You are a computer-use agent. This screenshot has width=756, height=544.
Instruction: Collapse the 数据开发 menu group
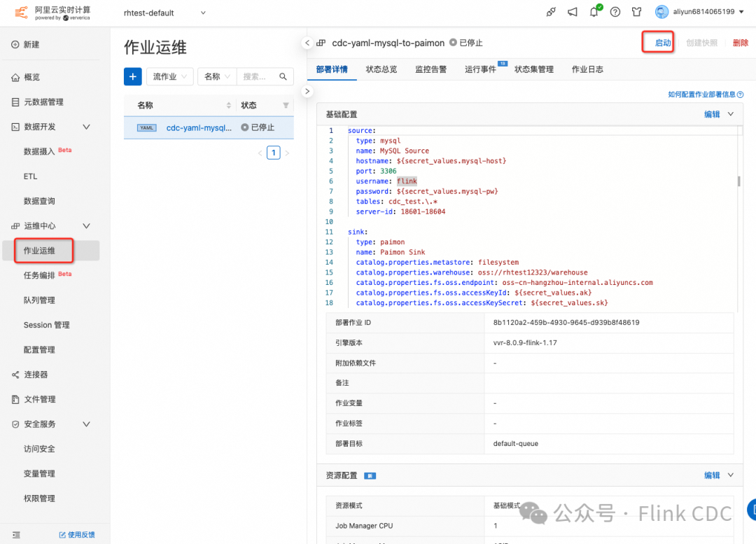pyautogui.click(x=86, y=127)
